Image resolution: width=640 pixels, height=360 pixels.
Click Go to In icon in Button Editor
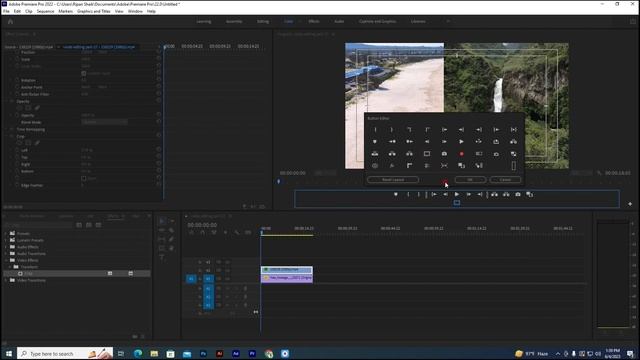444,130
